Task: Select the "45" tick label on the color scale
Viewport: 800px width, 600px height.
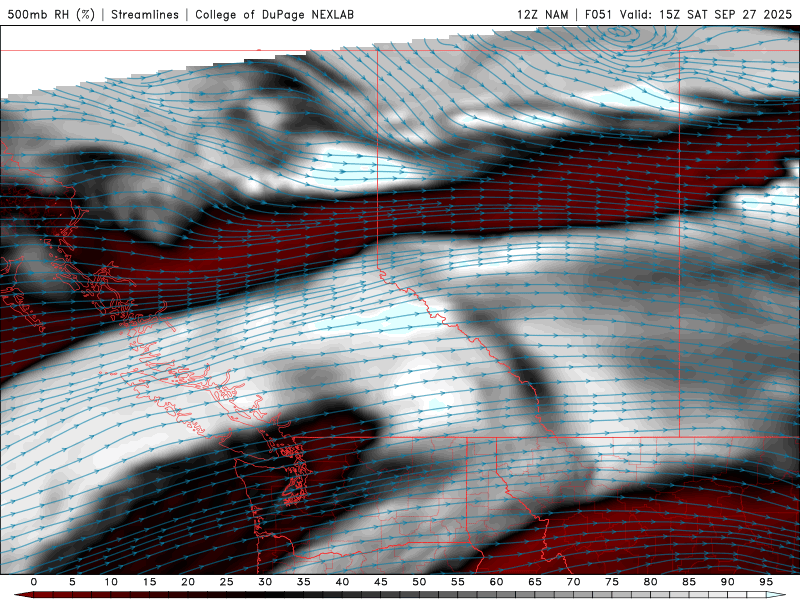Action: (381, 582)
